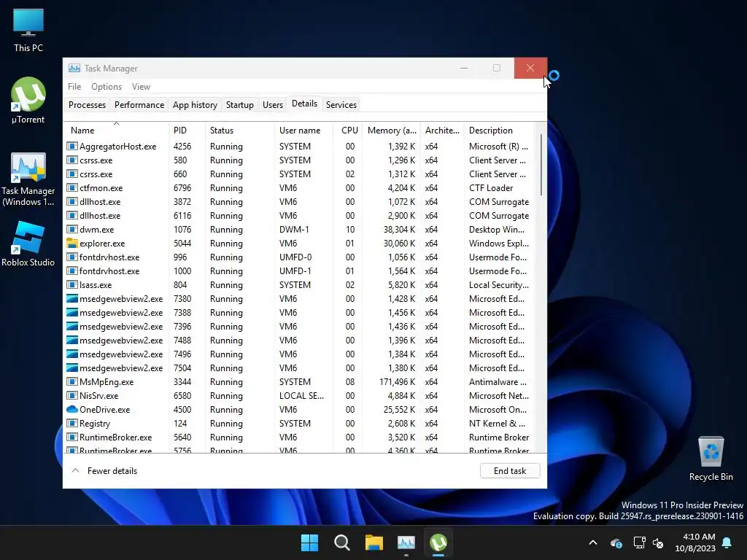The image size is (747, 560).
Task: Click AggregatorHost.exe process icon
Action: [72, 146]
